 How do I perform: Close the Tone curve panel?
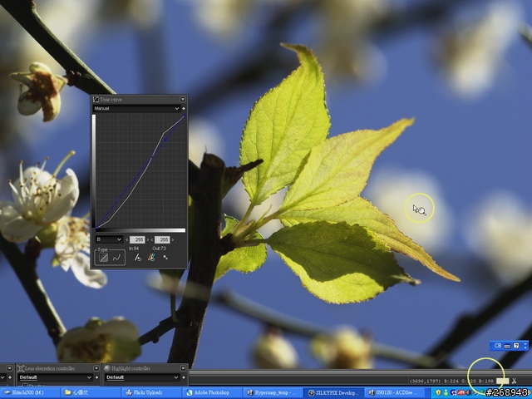click(183, 100)
